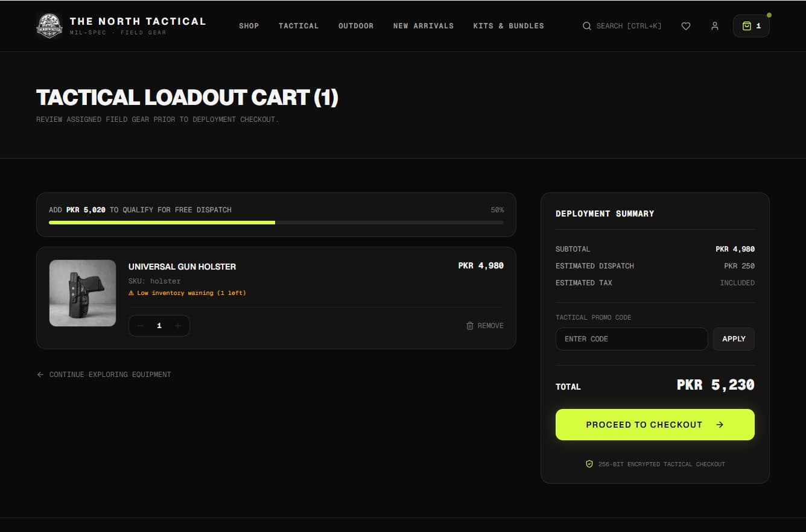Focus the Enter Code promo field
806x532 pixels.
click(632, 339)
